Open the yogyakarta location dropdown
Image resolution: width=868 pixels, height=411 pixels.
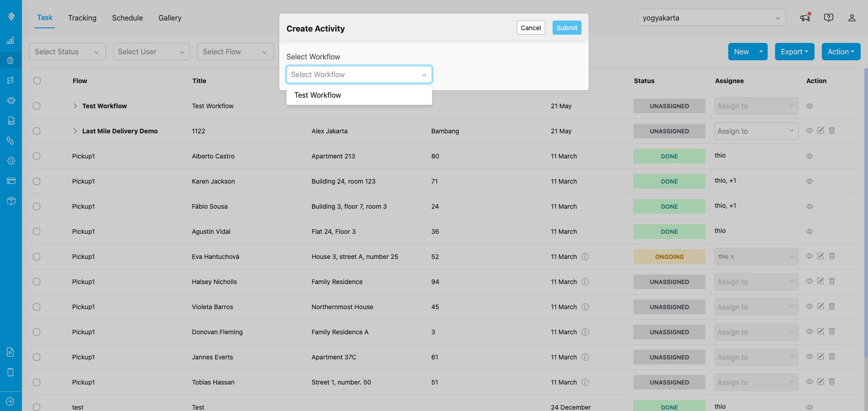point(712,18)
